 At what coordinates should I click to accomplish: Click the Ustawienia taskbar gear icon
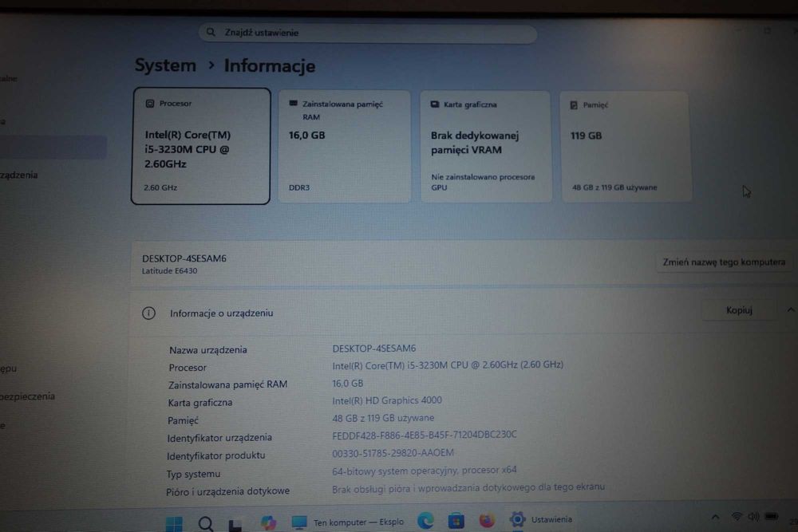pos(517,519)
